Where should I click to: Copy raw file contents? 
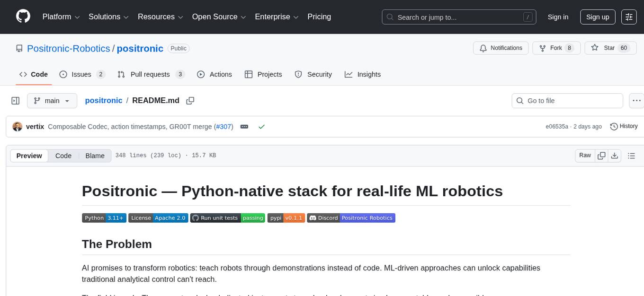(602, 156)
